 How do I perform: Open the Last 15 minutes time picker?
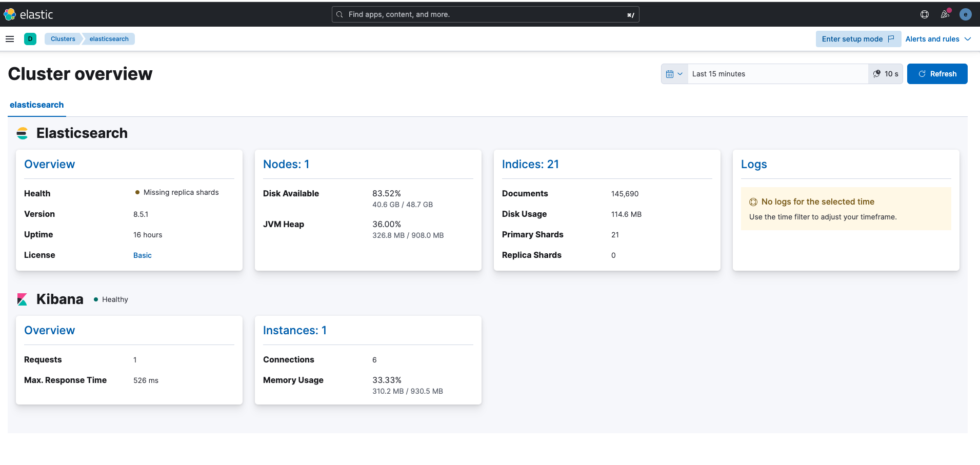point(777,74)
